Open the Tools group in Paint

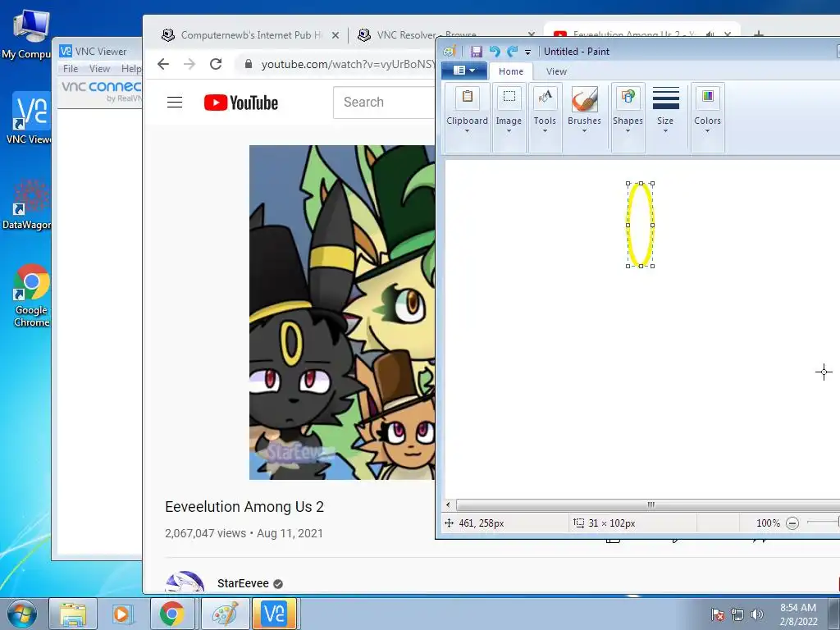(x=545, y=118)
